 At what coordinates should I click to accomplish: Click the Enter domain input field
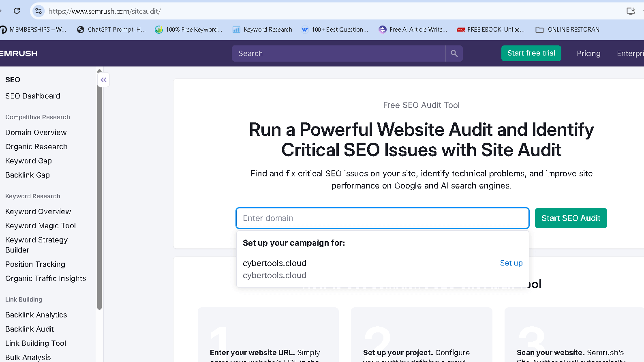click(x=383, y=218)
